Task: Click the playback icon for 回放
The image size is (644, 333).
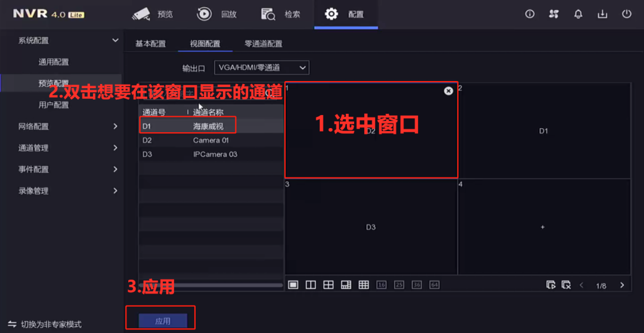Action: [204, 14]
